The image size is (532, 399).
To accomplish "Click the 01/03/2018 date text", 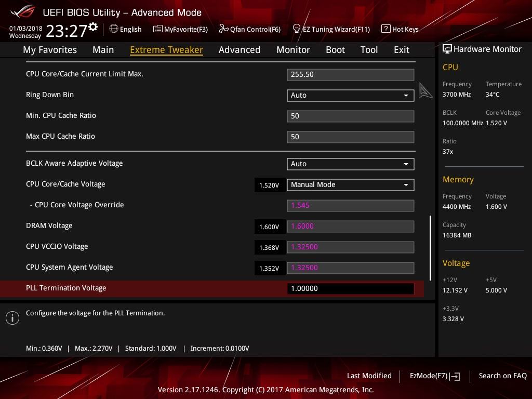I will [26, 28].
